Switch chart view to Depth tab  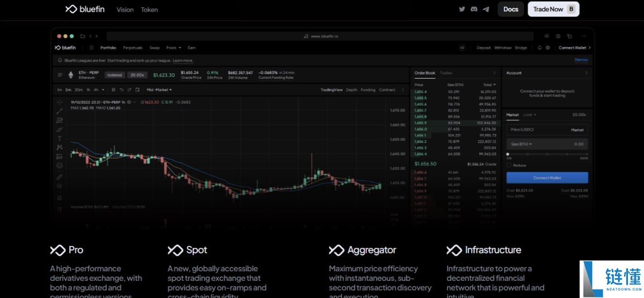(352, 90)
